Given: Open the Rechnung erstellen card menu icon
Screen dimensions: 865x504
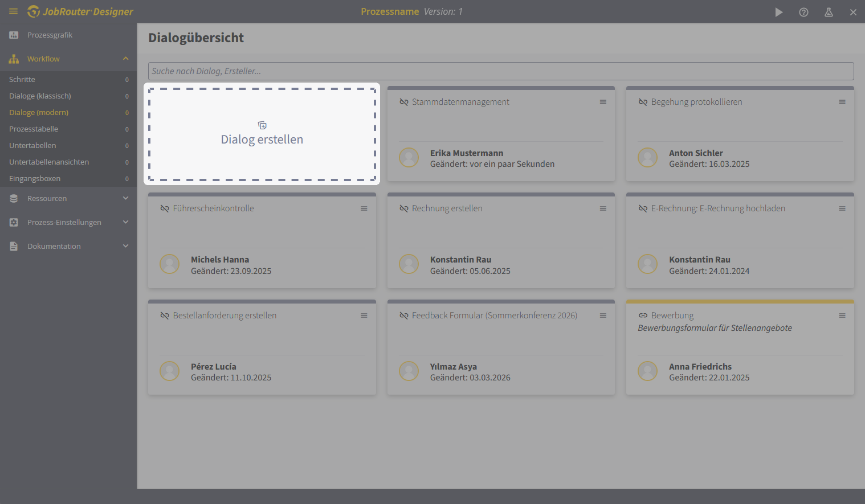Looking at the screenshot, I should tap(603, 208).
